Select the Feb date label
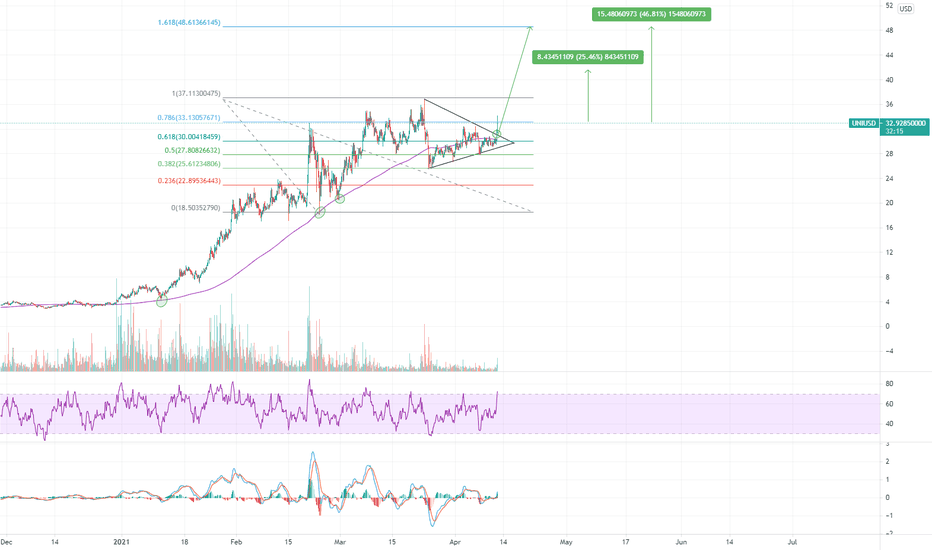Image resolution: width=932 pixels, height=550 pixels. [236, 542]
